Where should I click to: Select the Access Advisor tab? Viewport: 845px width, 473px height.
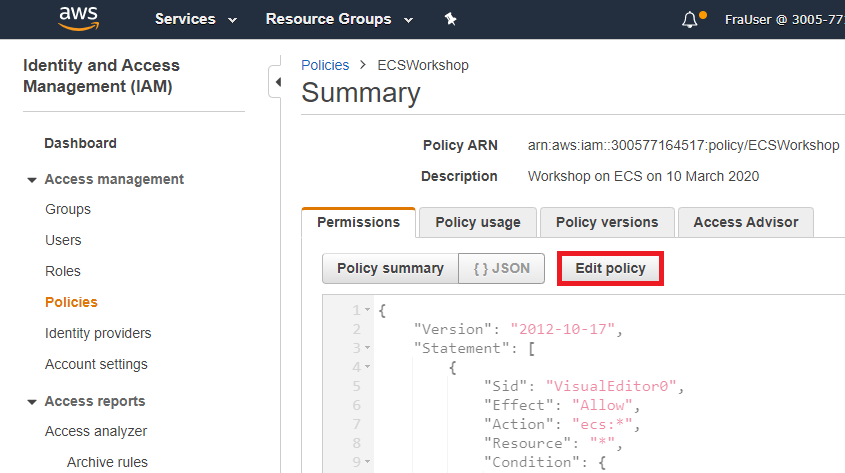tap(745, 222)
